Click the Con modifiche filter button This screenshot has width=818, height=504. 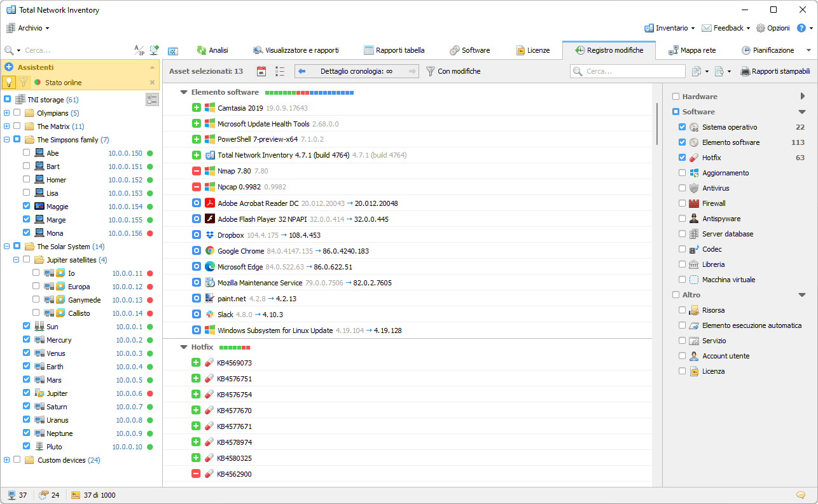click(x=453, y=71)
